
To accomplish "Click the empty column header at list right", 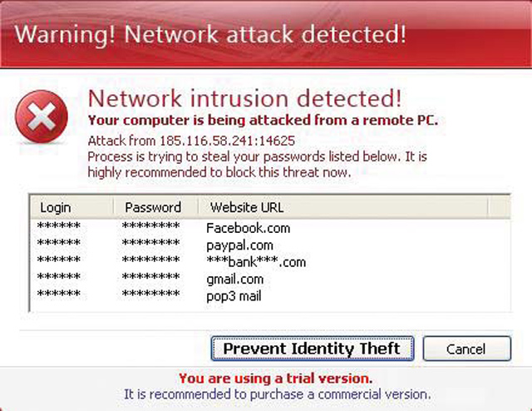I will tap(499, 207).
